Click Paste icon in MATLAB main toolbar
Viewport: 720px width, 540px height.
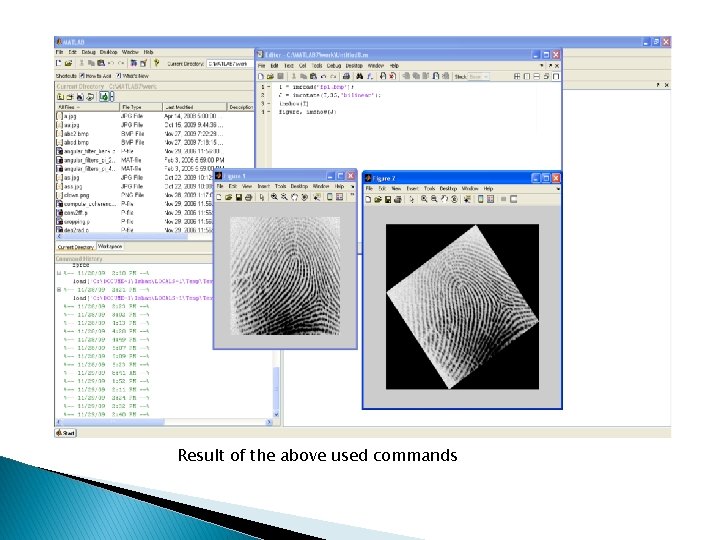click(x=101, y=63)
